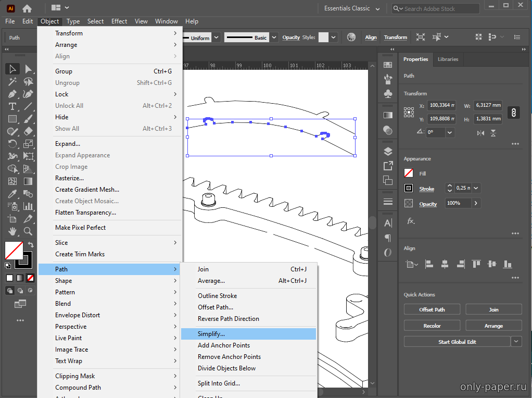Set fill to None in toolbox
532x398 pixels.
point(31,278)
